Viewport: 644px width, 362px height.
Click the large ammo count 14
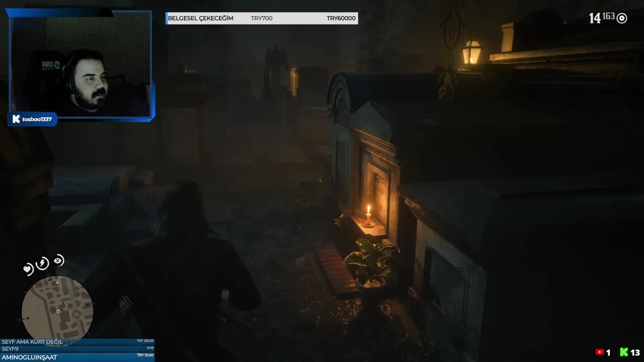pyautogui.click(x=595, y=19)
